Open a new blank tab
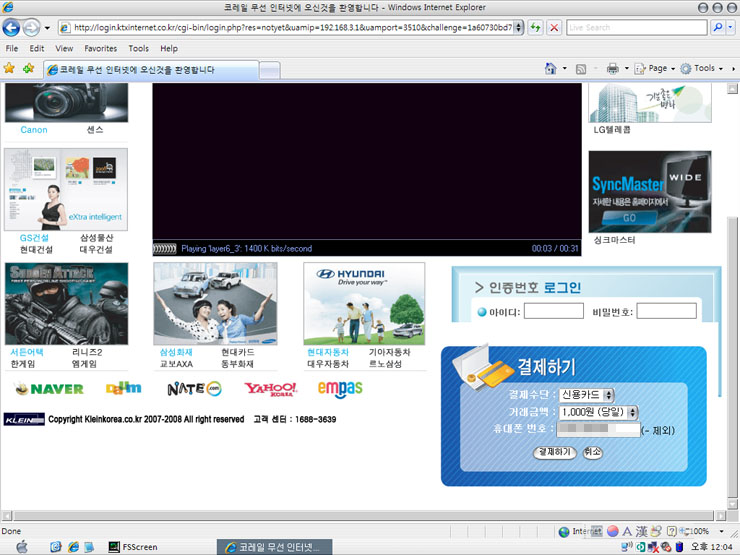The width and height of the screenshot is (740, 555). point(270,71)
